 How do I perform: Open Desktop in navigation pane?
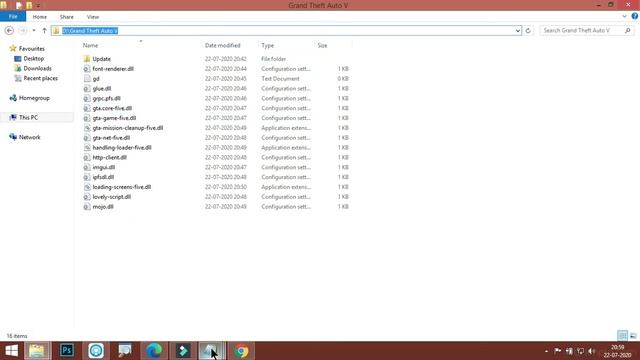click(33, 58)
